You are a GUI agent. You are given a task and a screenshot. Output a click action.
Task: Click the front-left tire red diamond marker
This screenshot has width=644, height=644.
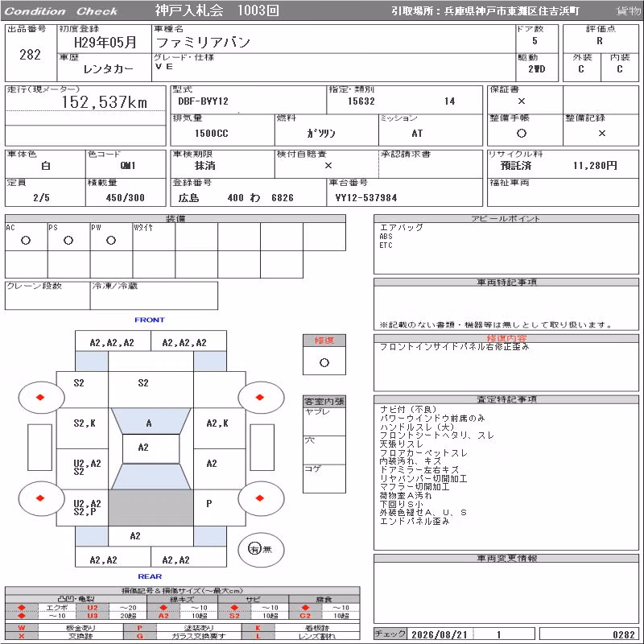pos(40,397)
